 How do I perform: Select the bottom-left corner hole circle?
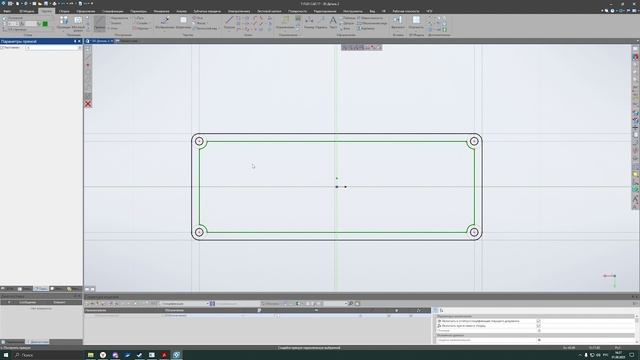[199, 232]
